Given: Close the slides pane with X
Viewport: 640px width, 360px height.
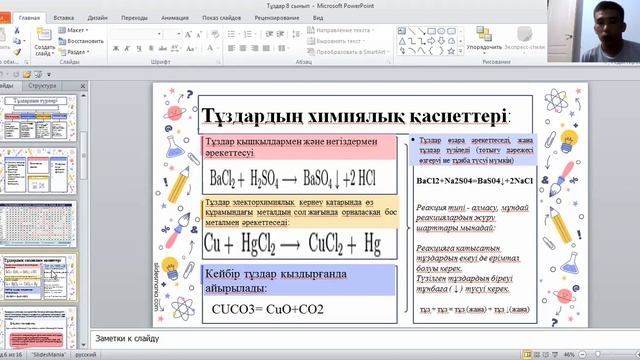Looking at the screenshot, I should [83, 86].
